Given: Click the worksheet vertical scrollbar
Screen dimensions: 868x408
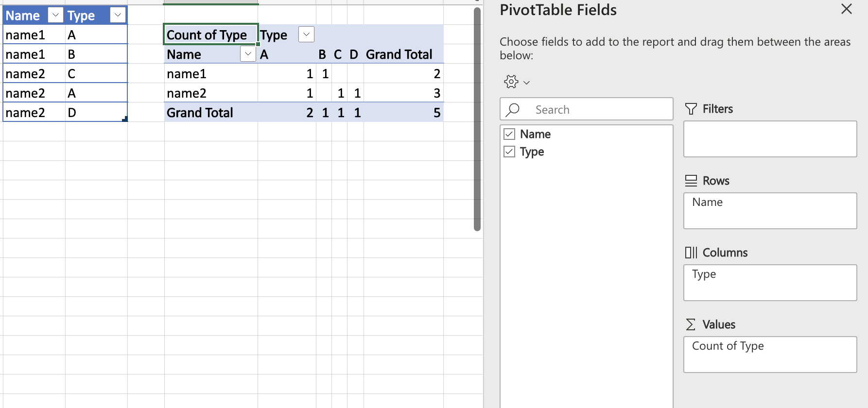Looking at the screenshot, I should click(477, 119).
